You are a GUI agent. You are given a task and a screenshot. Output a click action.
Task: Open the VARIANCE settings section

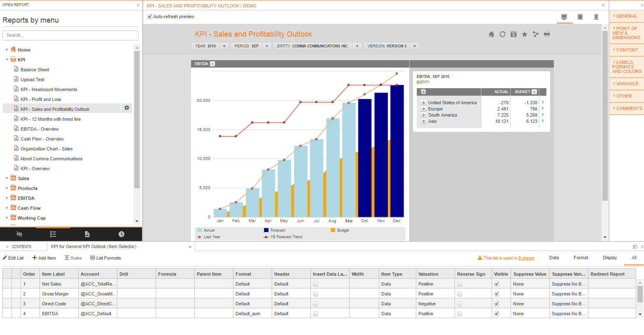626,84
